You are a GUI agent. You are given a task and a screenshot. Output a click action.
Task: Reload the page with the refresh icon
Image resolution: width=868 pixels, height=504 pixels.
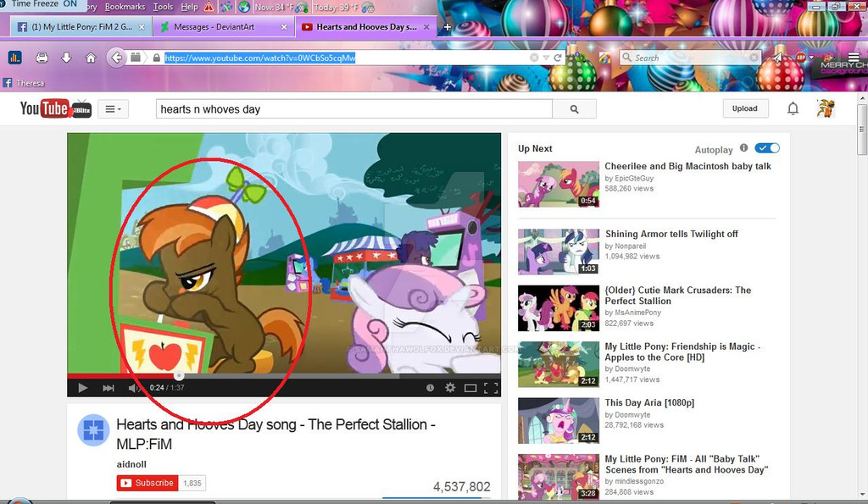[x=558, y=58]
